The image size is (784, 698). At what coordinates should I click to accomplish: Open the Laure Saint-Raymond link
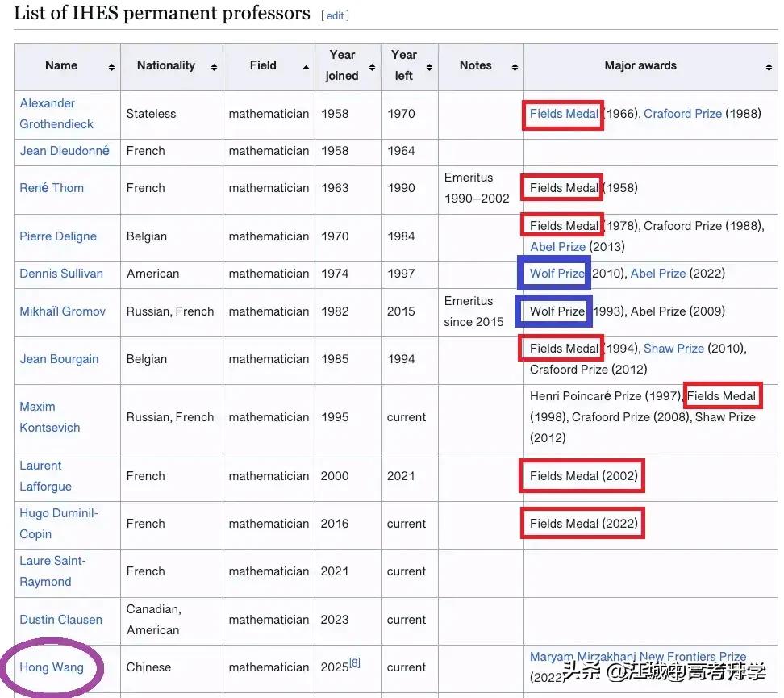pos(52,571)
